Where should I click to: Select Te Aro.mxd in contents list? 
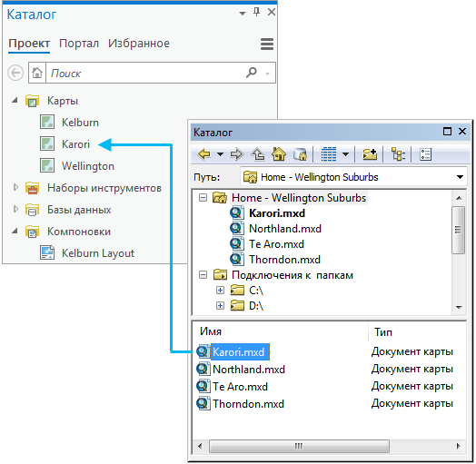pos(240,387)
